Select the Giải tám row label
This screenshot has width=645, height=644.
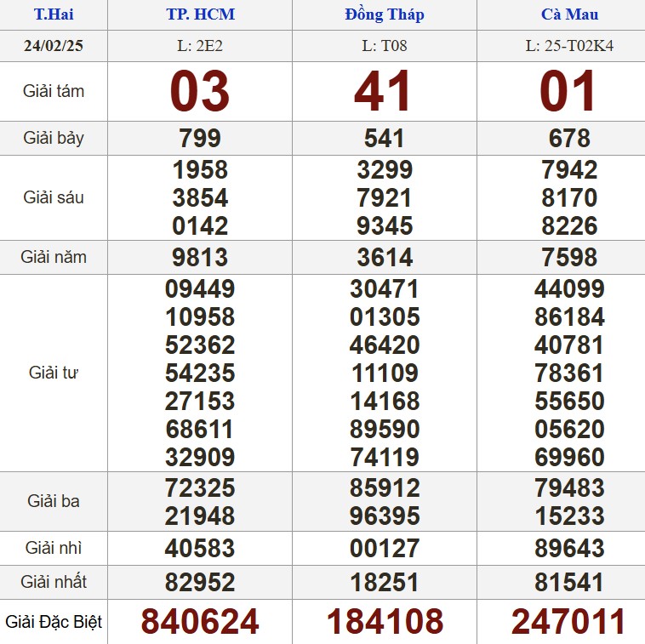[x=53, y=91]
